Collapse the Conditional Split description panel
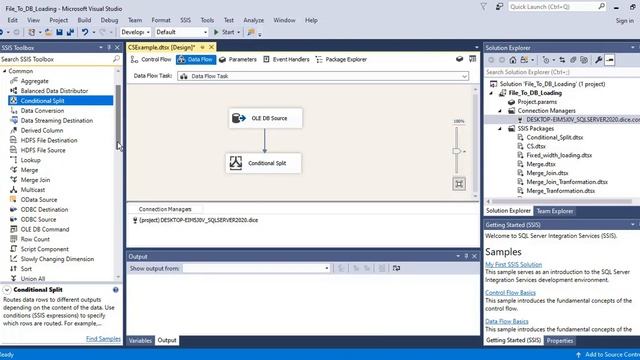 [x=7, y=290]
